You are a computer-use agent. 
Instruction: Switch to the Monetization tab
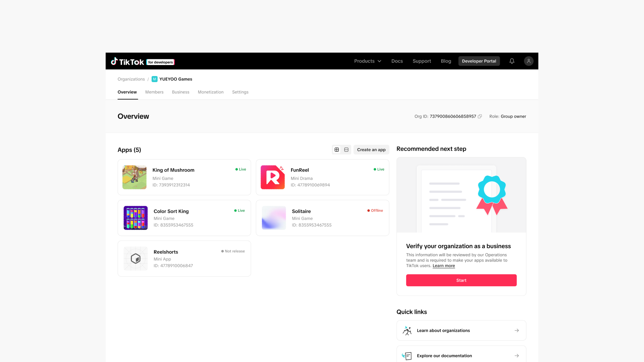211,92
